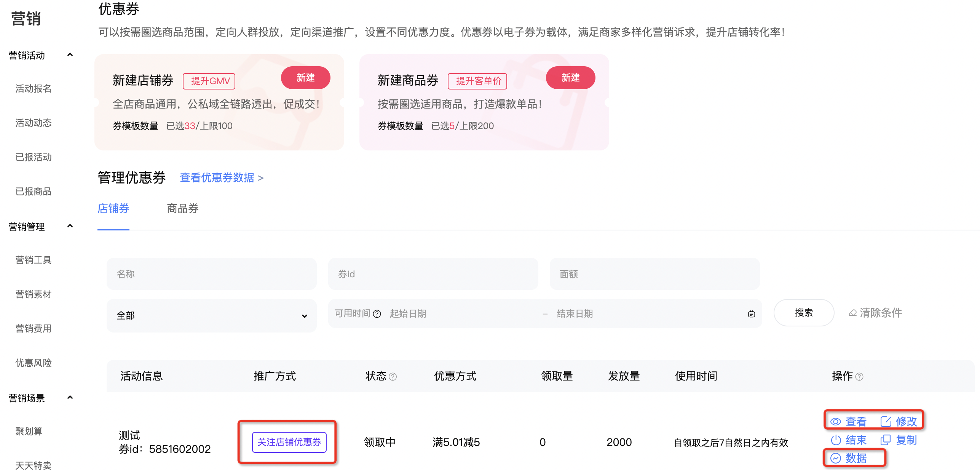This screenshot has width=980, height=470.
Task: Click the eraser icon beside 清除条件
Action: (x=853, y=313)
